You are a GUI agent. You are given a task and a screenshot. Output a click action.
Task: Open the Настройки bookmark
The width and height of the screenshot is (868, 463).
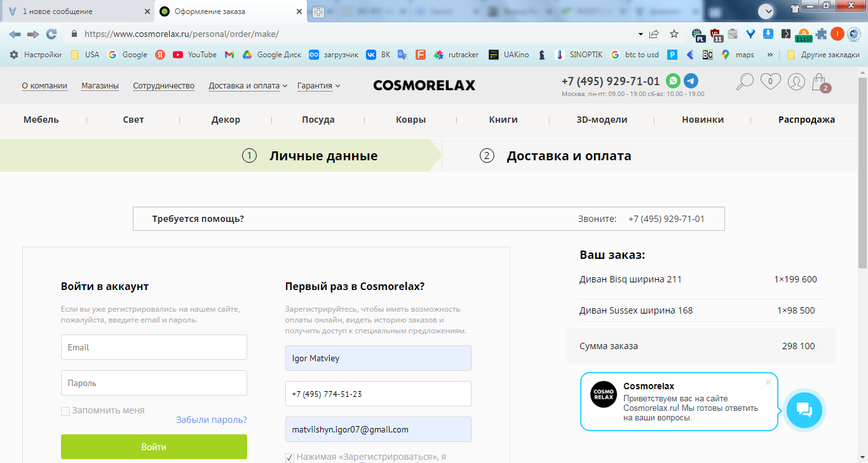pyautogui.click(x=36, y=55)
